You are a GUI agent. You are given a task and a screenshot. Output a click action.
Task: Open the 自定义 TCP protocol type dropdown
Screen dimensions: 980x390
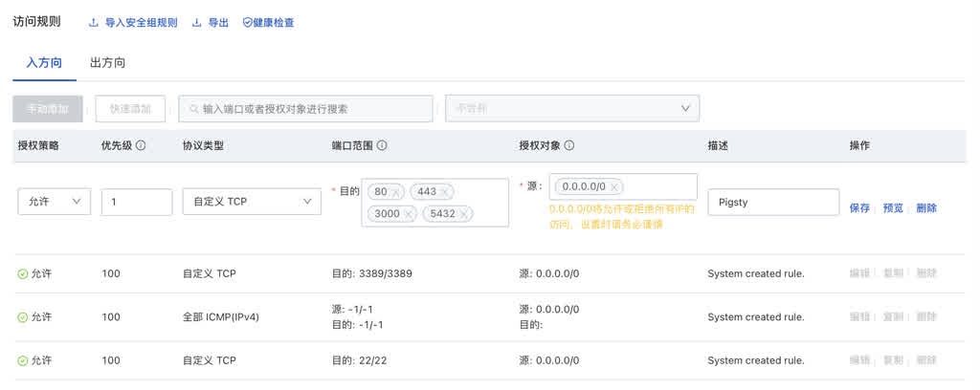[x=251, y=202]
